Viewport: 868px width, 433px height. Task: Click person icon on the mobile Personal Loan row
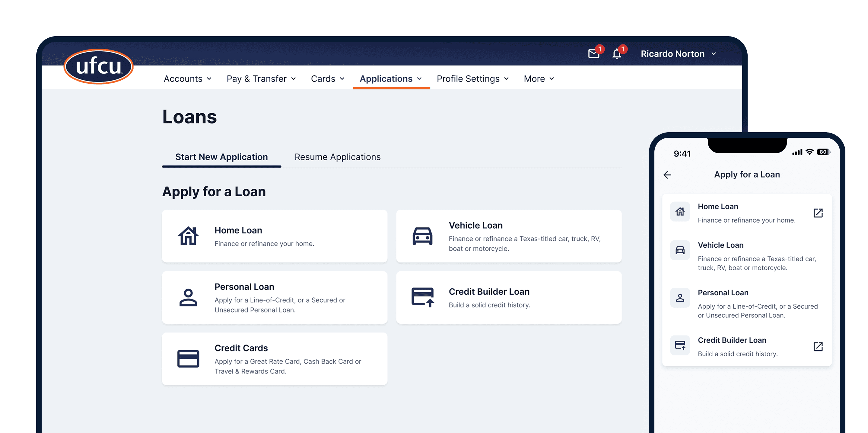(680, 298)
